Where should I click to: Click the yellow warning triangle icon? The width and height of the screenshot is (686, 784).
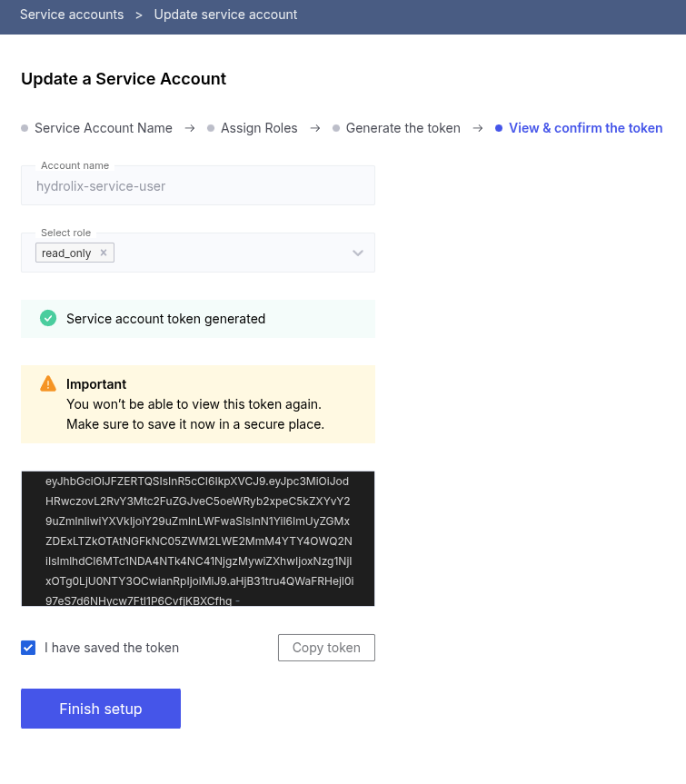(47, 382)
